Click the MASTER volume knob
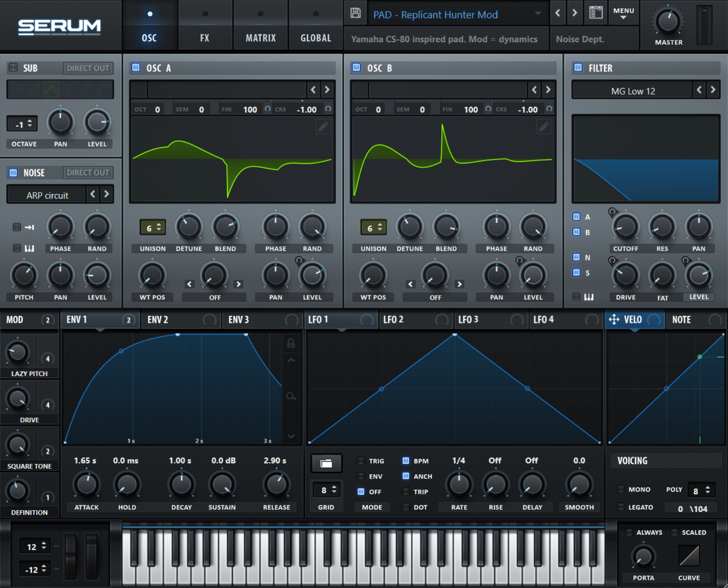Viewport: 728px width, 588px height. pos(668,21)
